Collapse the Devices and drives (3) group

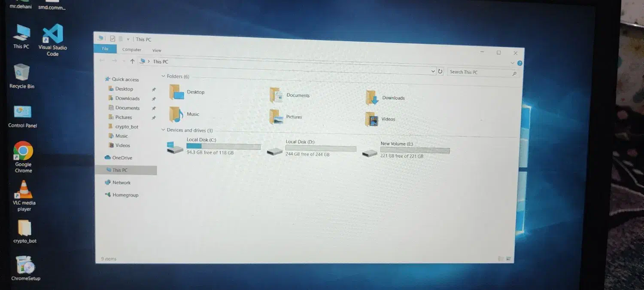pyautogui.click(x=163, y=130)
